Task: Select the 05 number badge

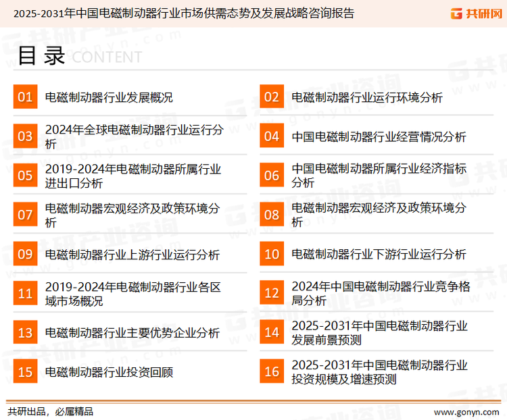Action: [x=25, y=176]
